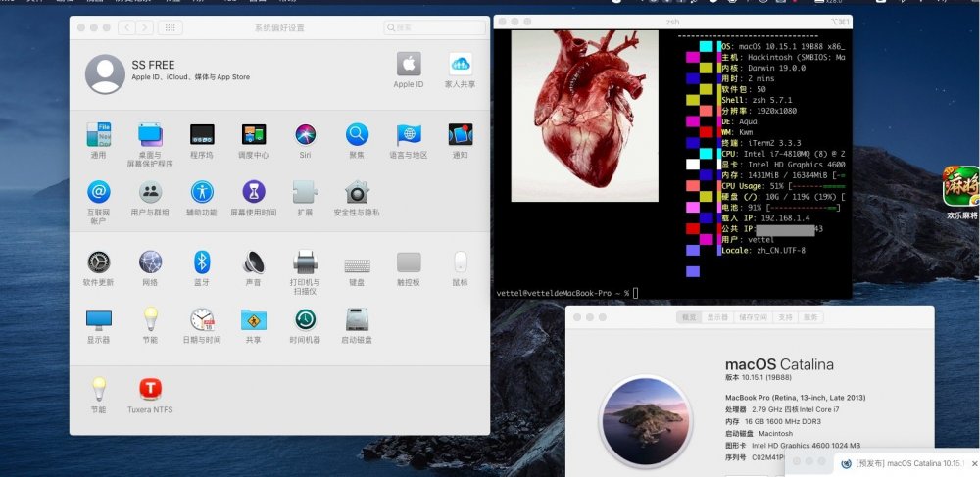Click 'MacBook Pro (Retina, 13-inch, Late 2013)' text

(795, 397)
